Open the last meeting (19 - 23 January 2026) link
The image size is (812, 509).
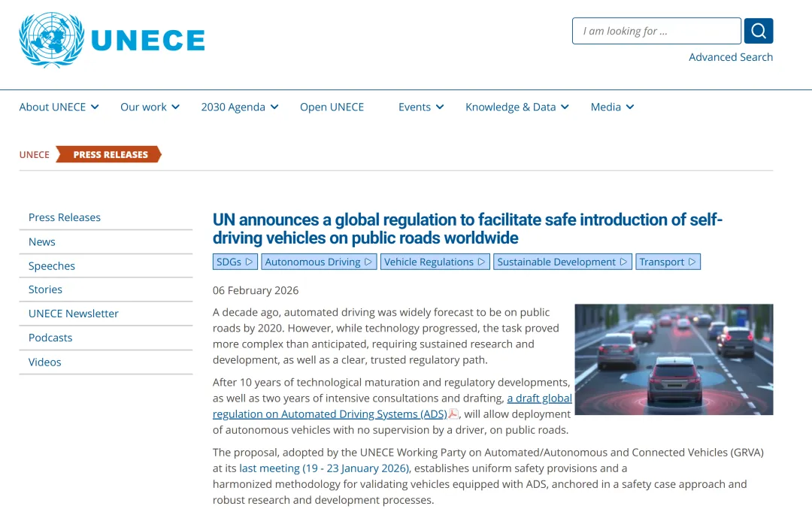(324, 468)
